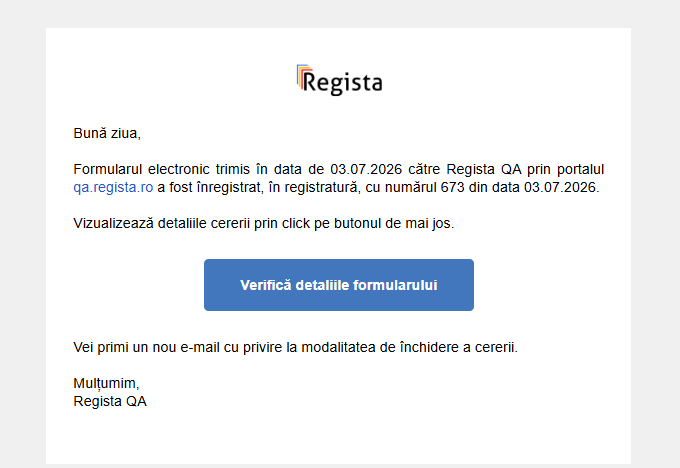The height and width of the screenshot is (468, 680).
Task: Click the Verifică detaliile formularului button
Action: tap(339, 285)
